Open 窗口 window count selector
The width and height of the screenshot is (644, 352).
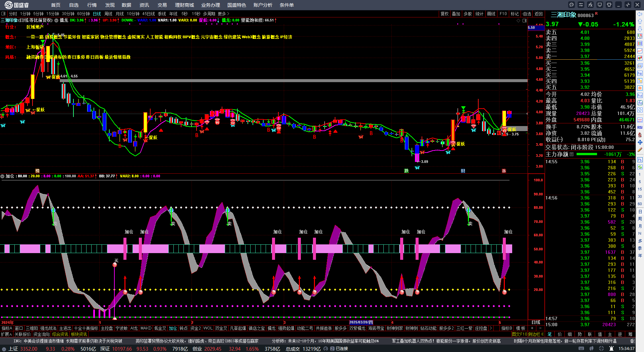[19, 328]
